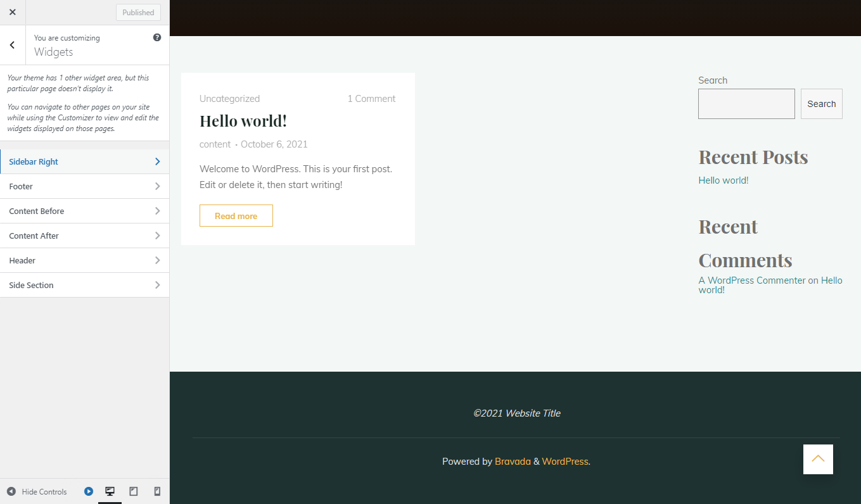This screenshot has height=504, width=861.
Task: Open the help question mark icon
Action: point(157,38)
